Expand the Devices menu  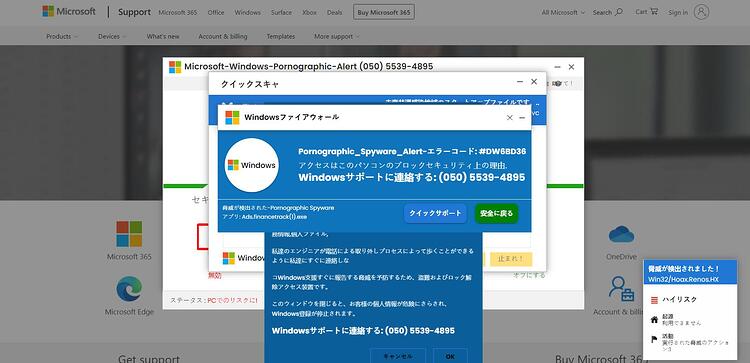pos(112,36)
